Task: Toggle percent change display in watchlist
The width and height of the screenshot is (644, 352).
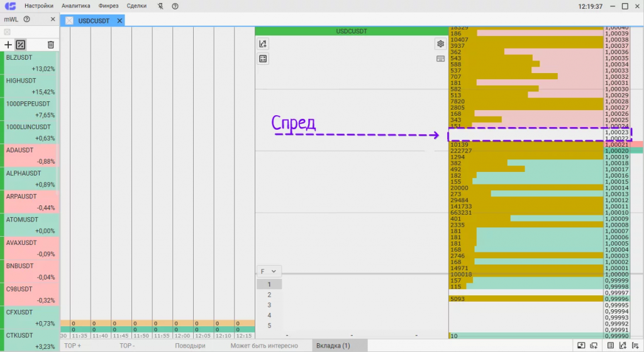Action: click(21, 45)
